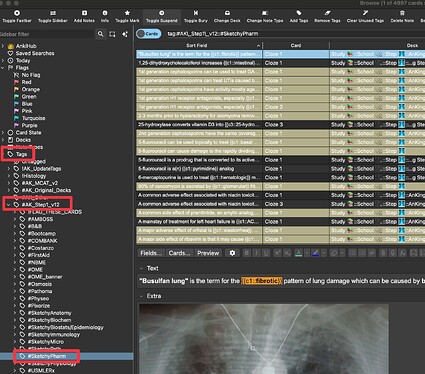425x374 pixels.
Task: Click the Preview button
Action: coord(208,253)
